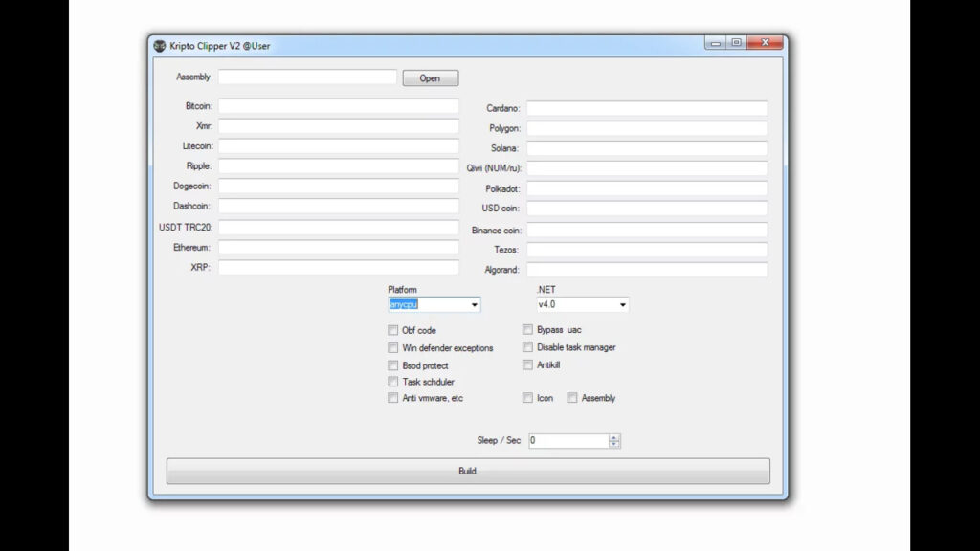Click the Dogecoin address field
Image resolution: width=980 pixels, height=551 pixels.
(338, 187)
